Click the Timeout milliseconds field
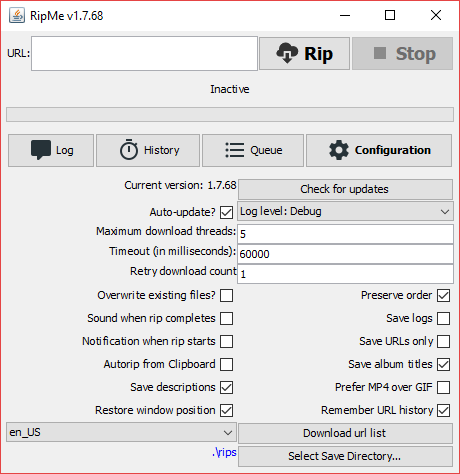Viewport: 460px width, 474px height. pyautogui.click(x=345, y=254)
